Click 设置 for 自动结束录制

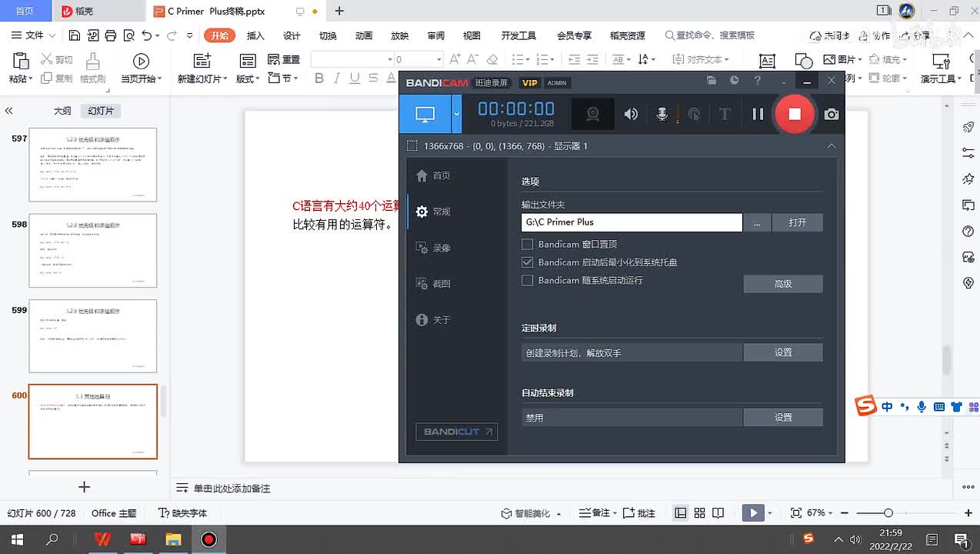[783, 417]
